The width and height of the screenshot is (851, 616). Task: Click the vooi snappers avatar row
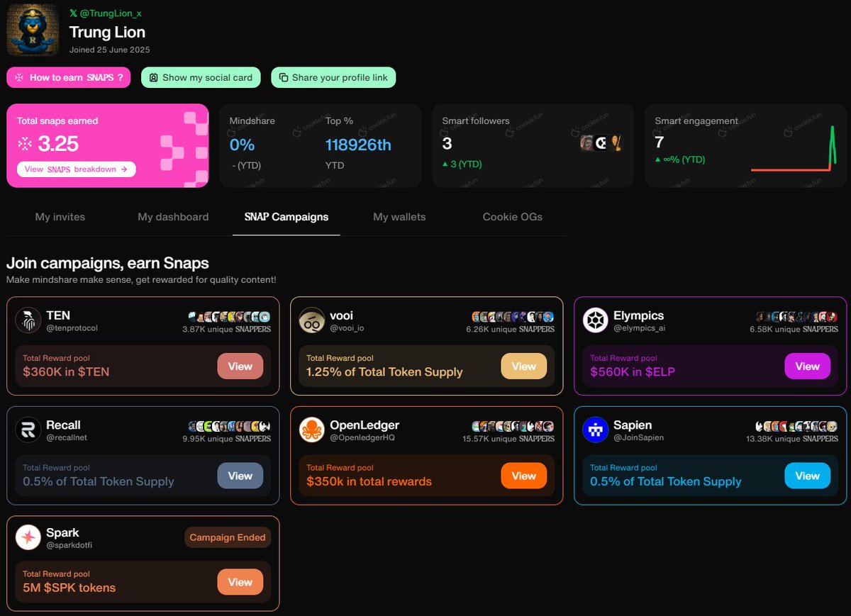tap(513, 317)
